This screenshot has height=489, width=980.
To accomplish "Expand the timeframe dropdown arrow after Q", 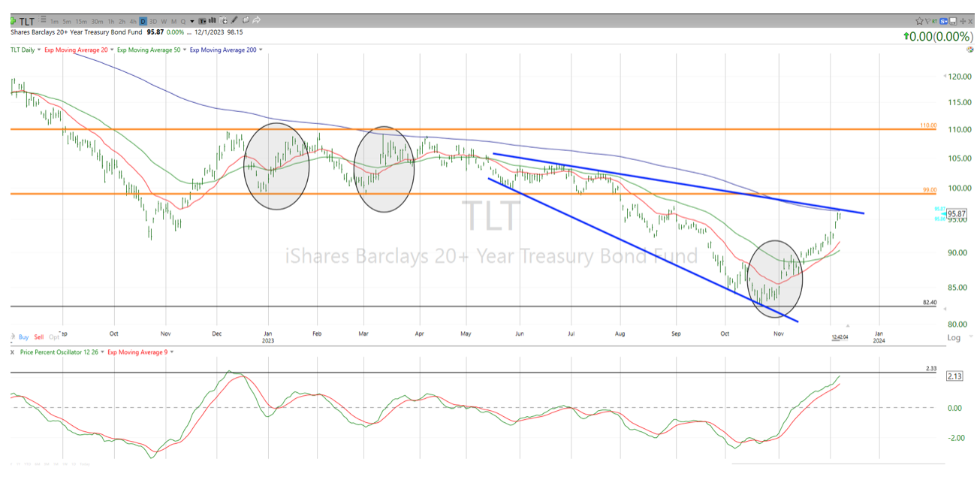I will tap(192, 22).
